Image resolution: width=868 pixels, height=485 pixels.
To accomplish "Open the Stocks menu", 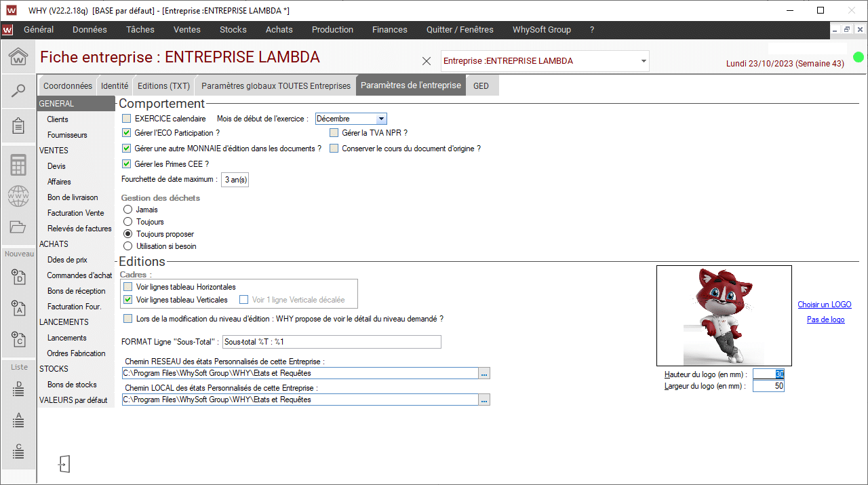I will pyautogui.click(x=233, y=30).
